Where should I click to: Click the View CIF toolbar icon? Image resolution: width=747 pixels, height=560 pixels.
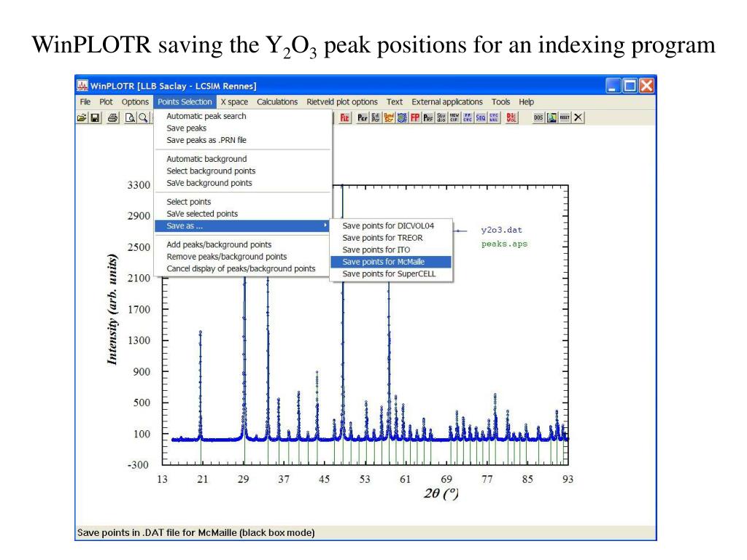(x=454, y=117)
